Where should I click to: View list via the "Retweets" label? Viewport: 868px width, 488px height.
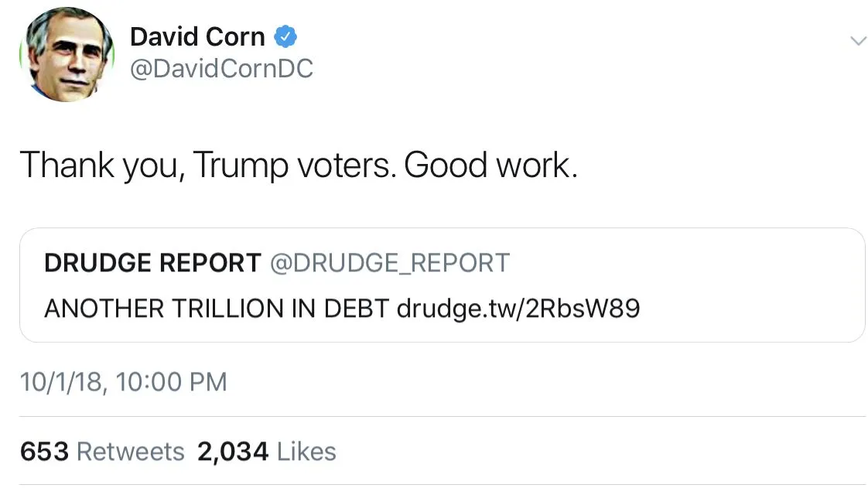tap(131, 452)
